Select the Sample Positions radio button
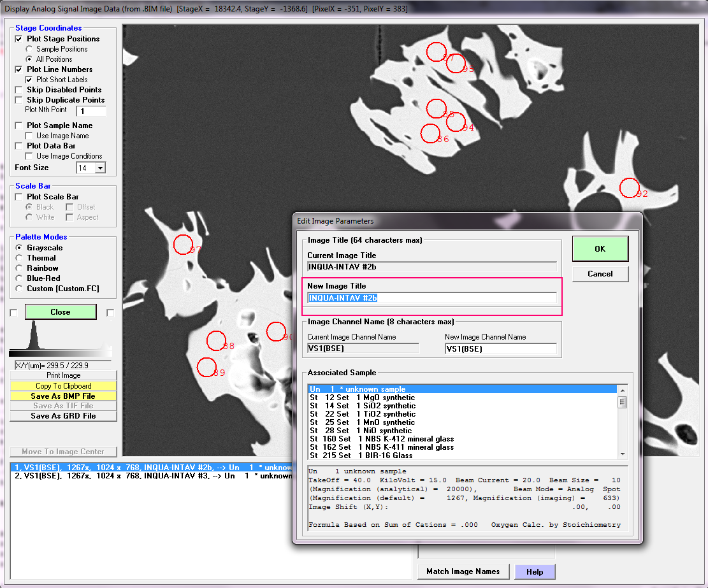708x588 pixels. tap(29, 49)
